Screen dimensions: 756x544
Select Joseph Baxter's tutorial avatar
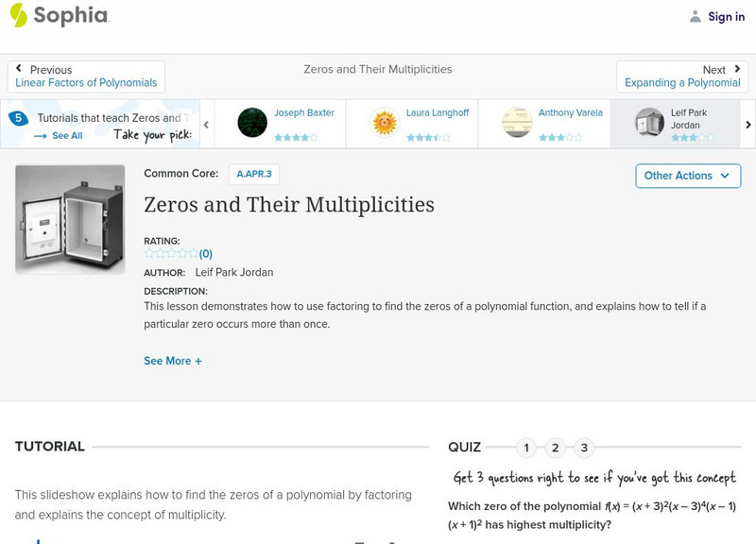[252, 123]
